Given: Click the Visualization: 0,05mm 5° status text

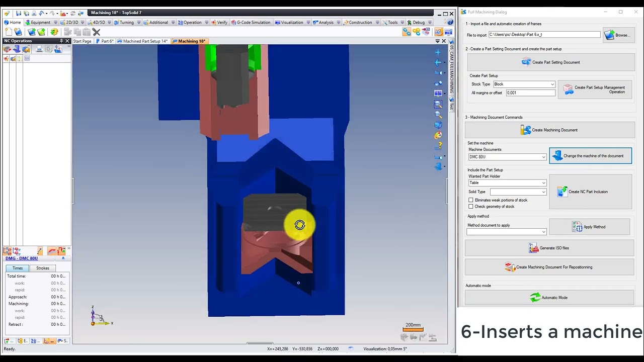Looking at the screenshot, I should click(385, 349).
